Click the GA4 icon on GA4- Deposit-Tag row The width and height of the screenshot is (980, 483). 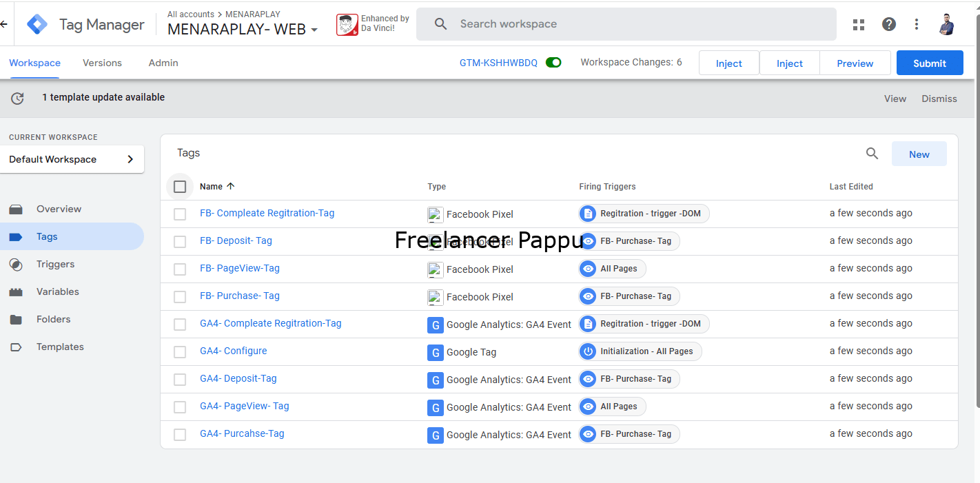435,380
